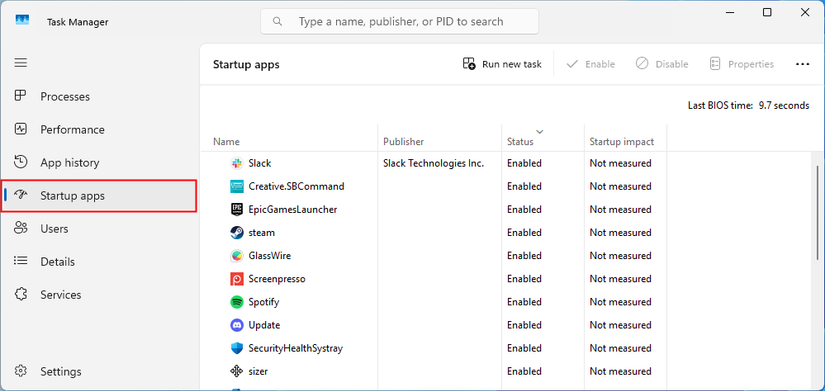The width and height of the screenshot is (825, 391).
Task: Click the Task Manager app icon
Action: (x=22, y=21)
